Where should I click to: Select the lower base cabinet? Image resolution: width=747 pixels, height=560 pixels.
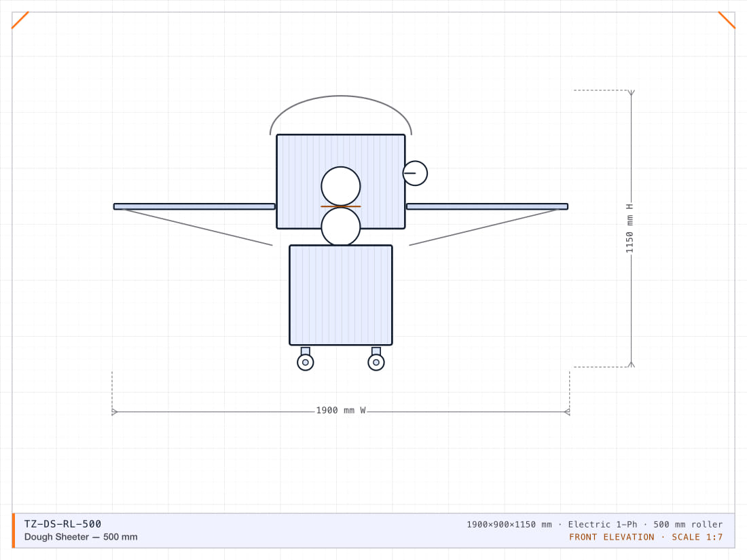(341, 295)
